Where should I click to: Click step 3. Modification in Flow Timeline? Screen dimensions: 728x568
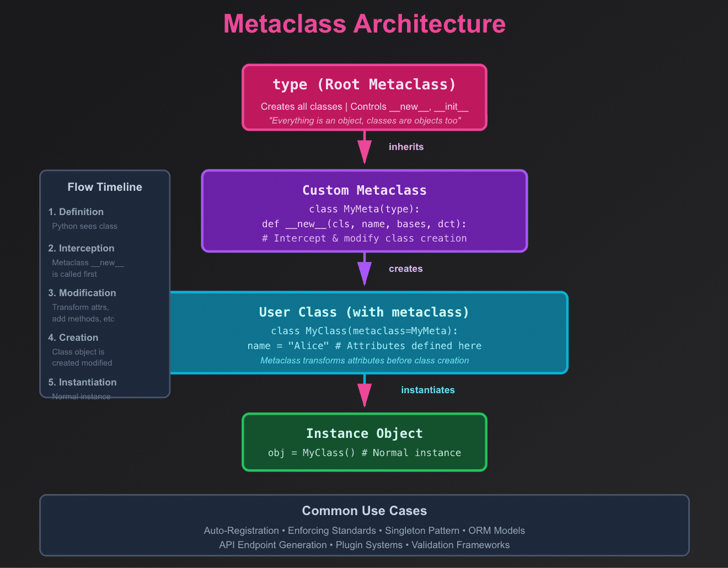tap(82, 293)
